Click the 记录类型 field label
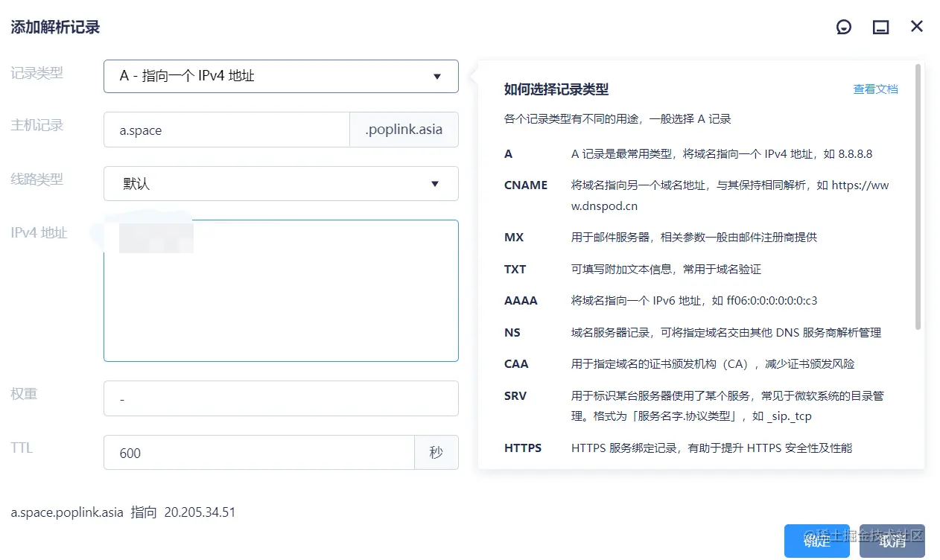The width and height of the screenshot is (940, 560). [36, 73]
